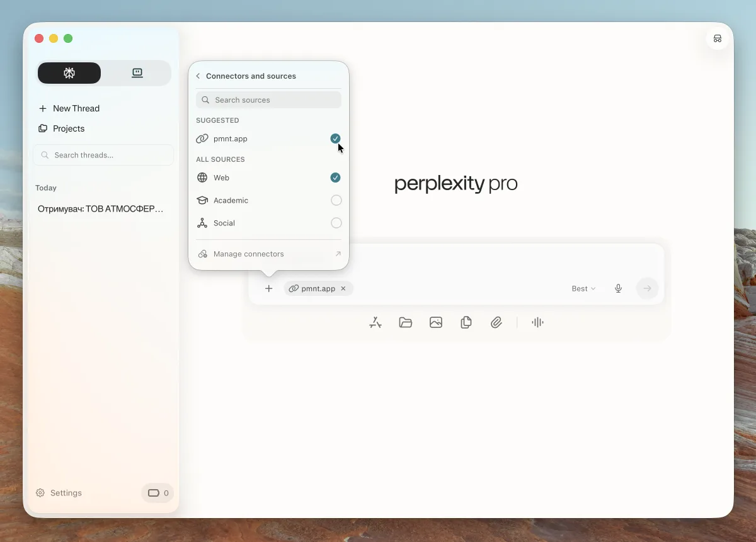
Task: Click the Web globe icon
Action: 202,178
